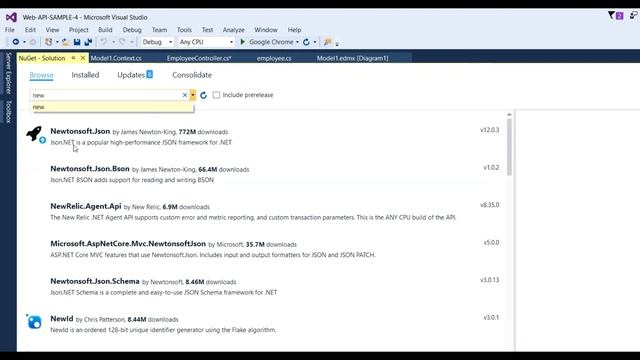Click the Navigate Backward toolbar icon
Viewport: 640px width, 360px height.
pos(16,42)
